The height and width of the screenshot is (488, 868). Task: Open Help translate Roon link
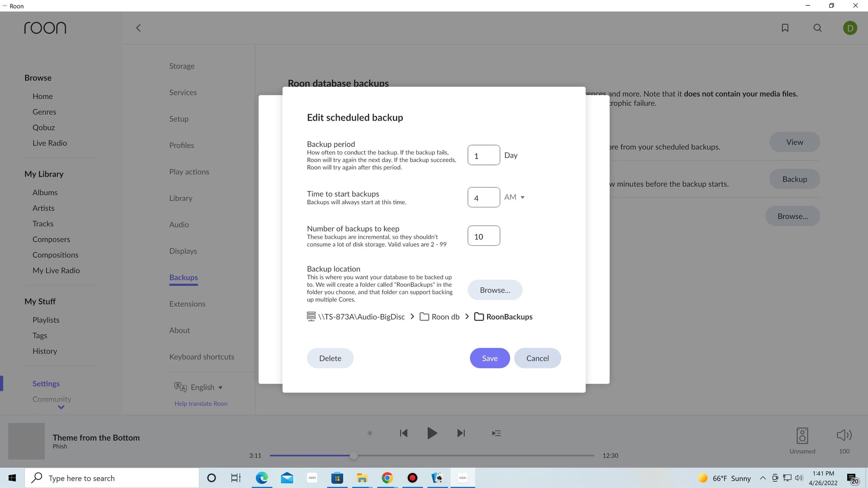point(201,404)
